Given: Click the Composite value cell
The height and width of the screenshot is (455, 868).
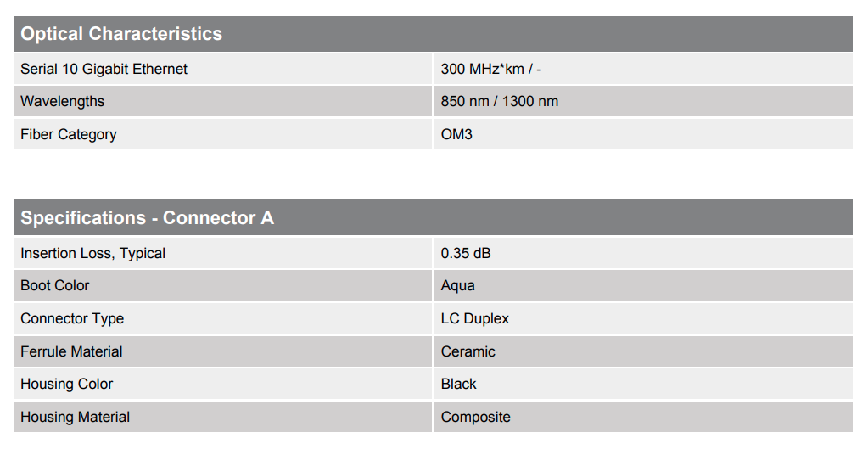Looking at the screenshot, I should pos(643,417).
